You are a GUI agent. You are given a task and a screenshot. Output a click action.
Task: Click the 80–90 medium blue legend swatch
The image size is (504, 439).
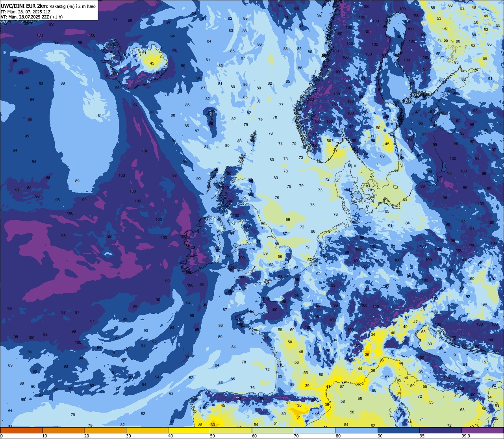coord(357,430)
